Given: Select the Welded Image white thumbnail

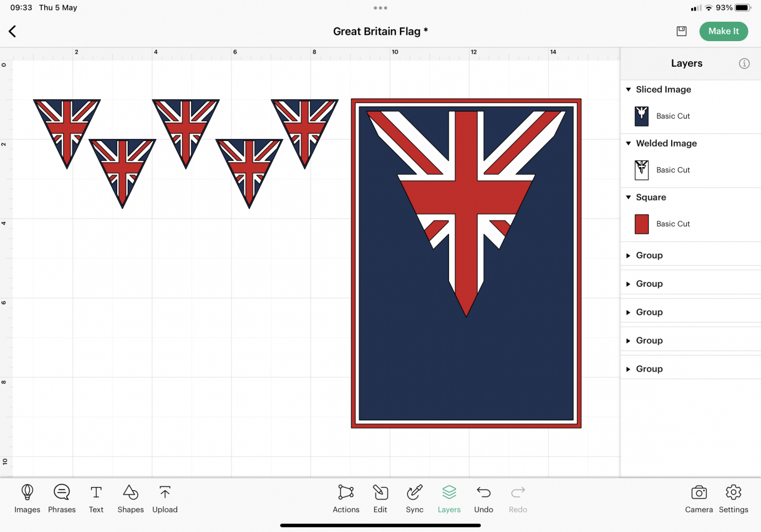Looking at the screenshot, I should (642, 170).
